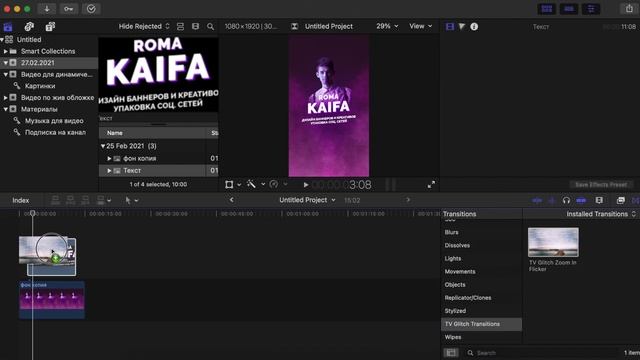640x360 pixels.
Task: Show the Libraries sidebar icon
Action: [x=8, y=27]
